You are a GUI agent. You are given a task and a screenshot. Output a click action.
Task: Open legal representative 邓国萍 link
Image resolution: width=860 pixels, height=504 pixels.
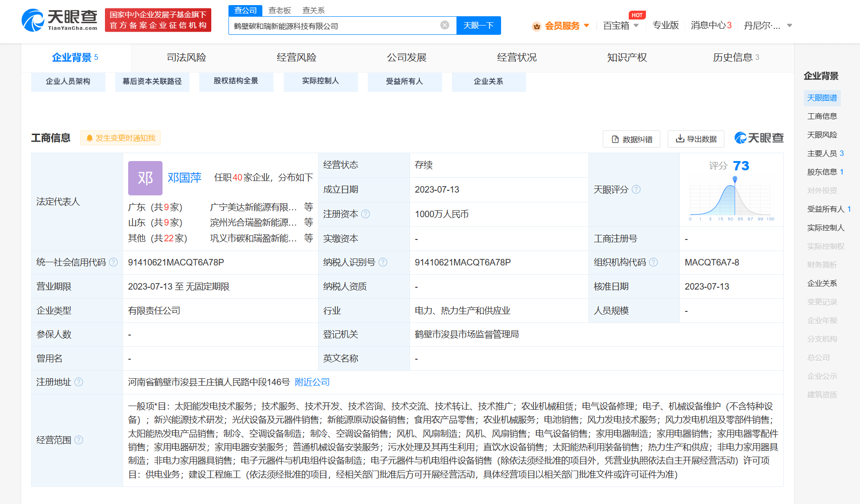point(184,178)
